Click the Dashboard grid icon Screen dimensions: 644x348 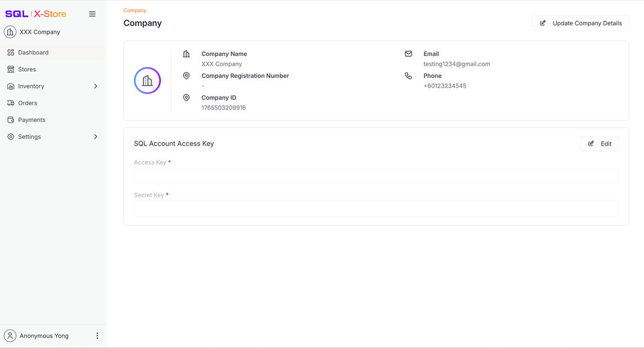point(11,52)
